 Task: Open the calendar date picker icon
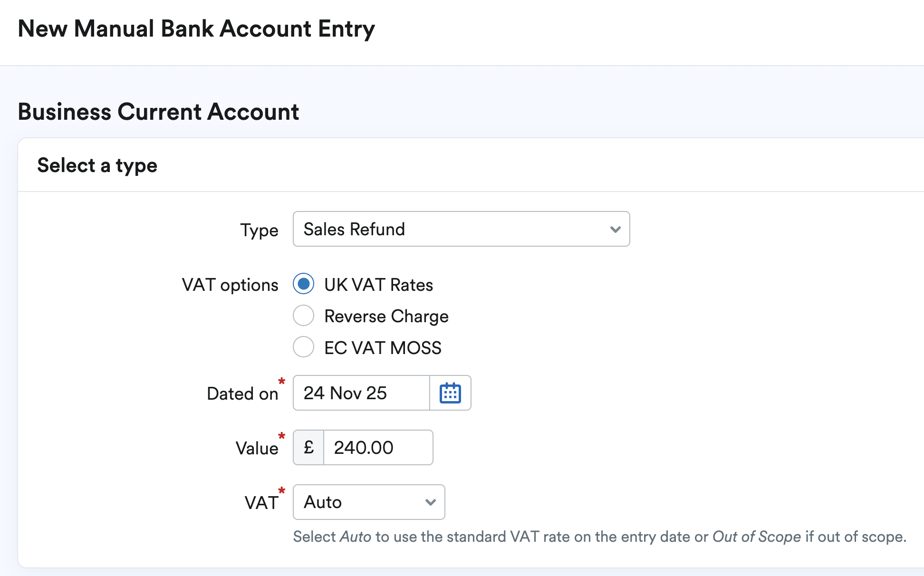[450, 393]
